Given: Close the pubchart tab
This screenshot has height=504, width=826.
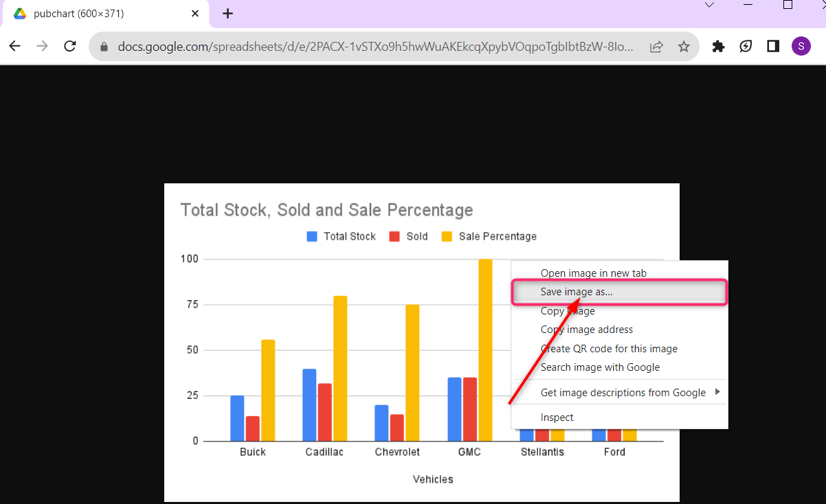Looking at the screenshot, I should click(195, 14).
